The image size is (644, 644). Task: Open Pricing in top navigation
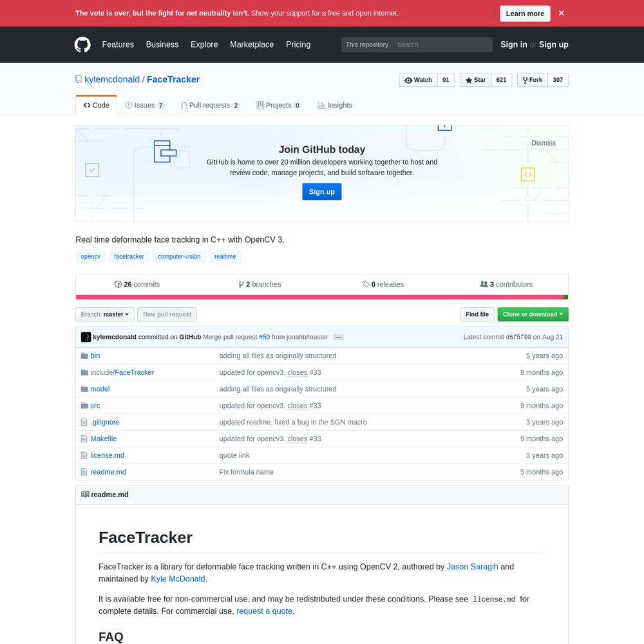pos(298,44)
